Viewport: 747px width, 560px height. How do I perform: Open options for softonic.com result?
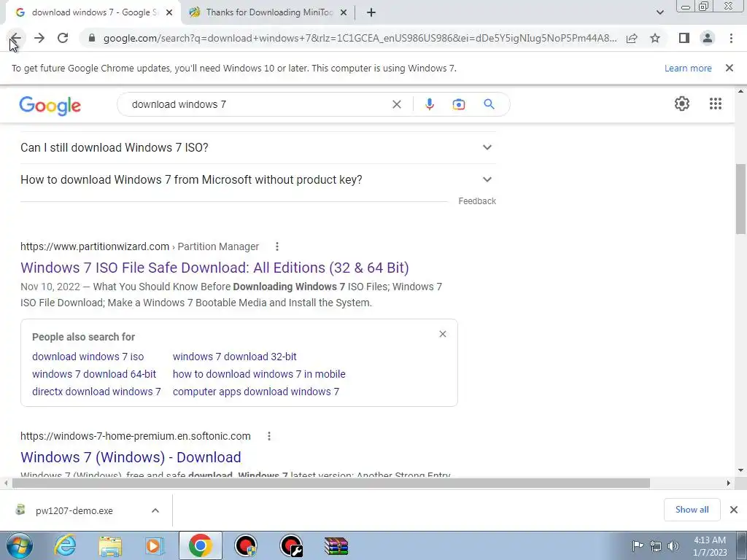tap(268, 436)
